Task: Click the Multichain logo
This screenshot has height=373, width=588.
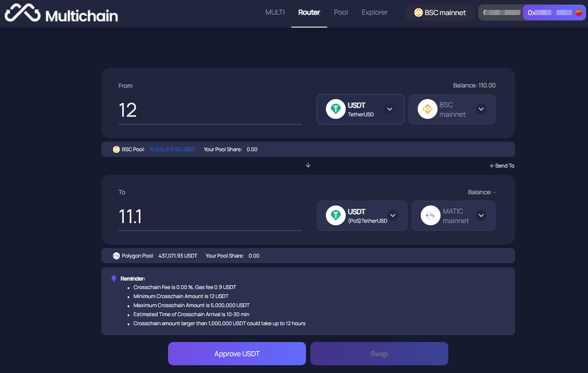Action: coord(60,13)
